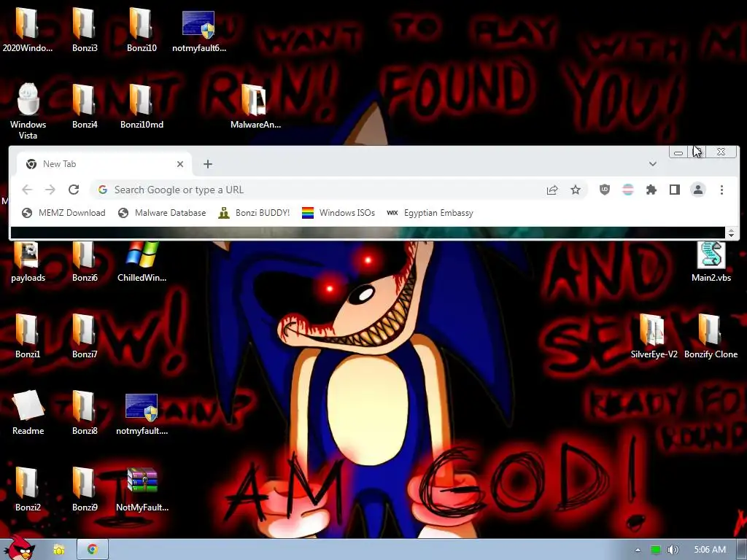
Task: Select the Bonzi6 folder icon
Action: tap(85, 262)
